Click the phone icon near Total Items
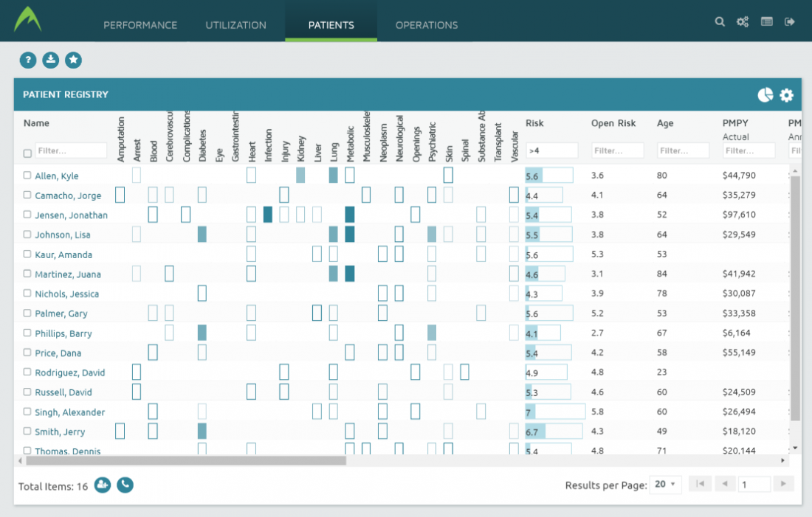Screen dimensions: 812x517 125,485
